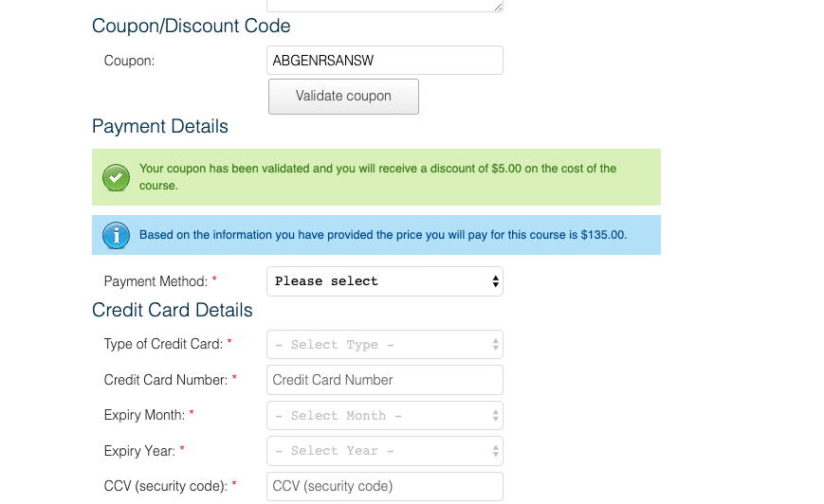Click the Credit Card Details heading
The height and width of the screenshot is (504, 824).
click(x=173, y=311)
